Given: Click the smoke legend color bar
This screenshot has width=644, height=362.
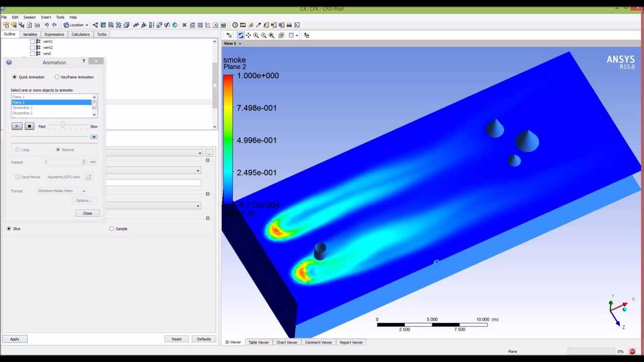Looking at the screenshot, I should tap(228, 138).
